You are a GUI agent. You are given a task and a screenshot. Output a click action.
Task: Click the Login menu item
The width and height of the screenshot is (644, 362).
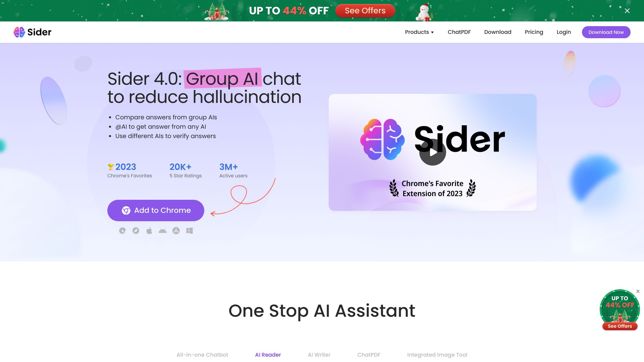pos(563,32)
